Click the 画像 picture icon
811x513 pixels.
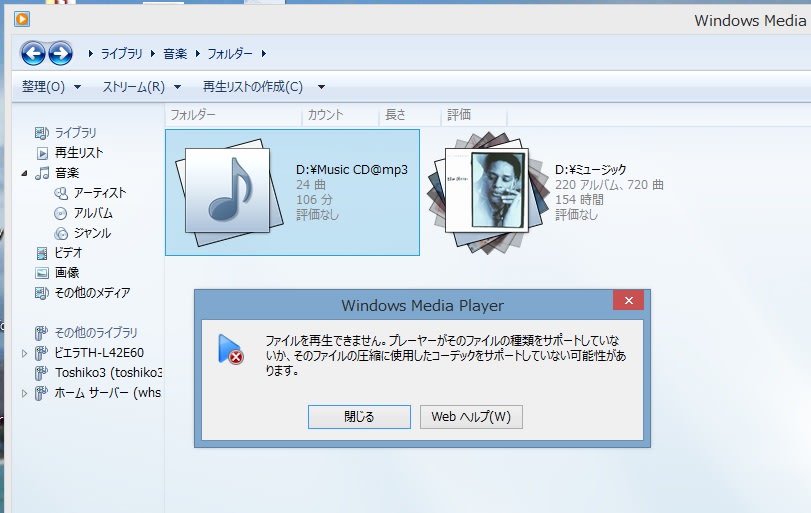pyautogui.click(x=42, y=273)
